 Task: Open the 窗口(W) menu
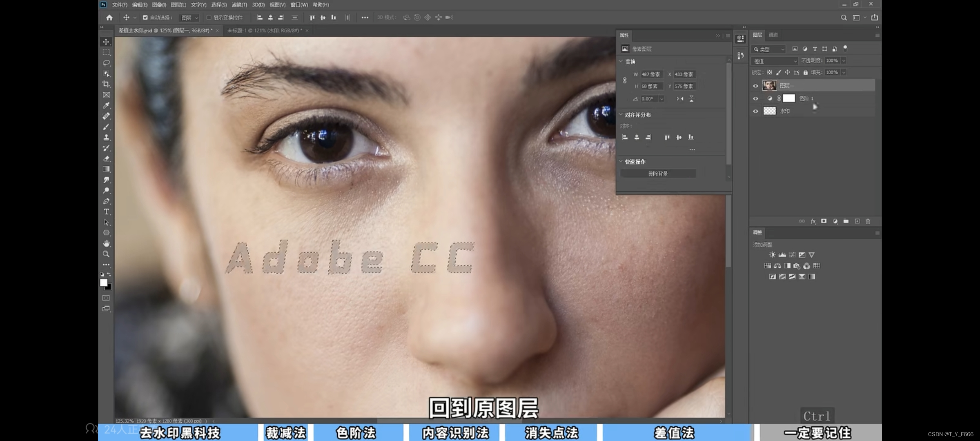[x=299, y=5]
